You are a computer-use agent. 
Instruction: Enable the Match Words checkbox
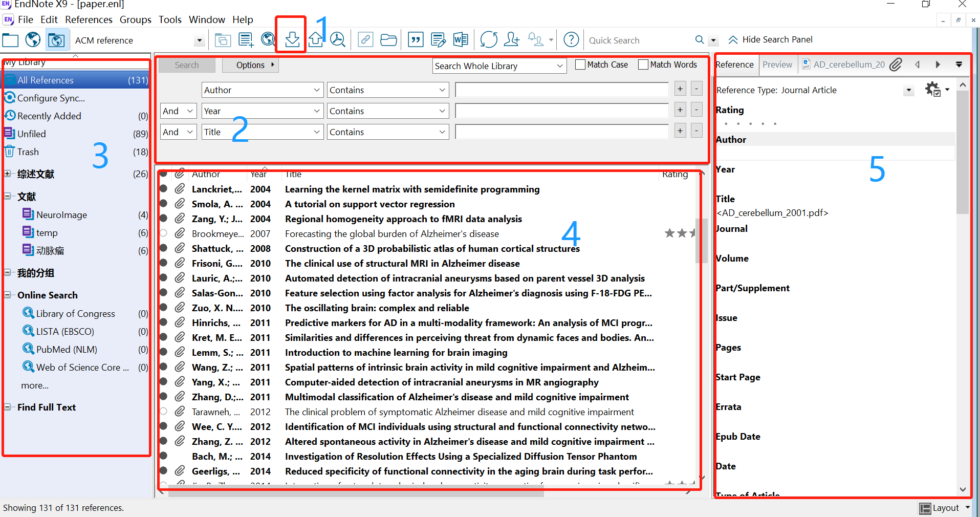(643, 64)
